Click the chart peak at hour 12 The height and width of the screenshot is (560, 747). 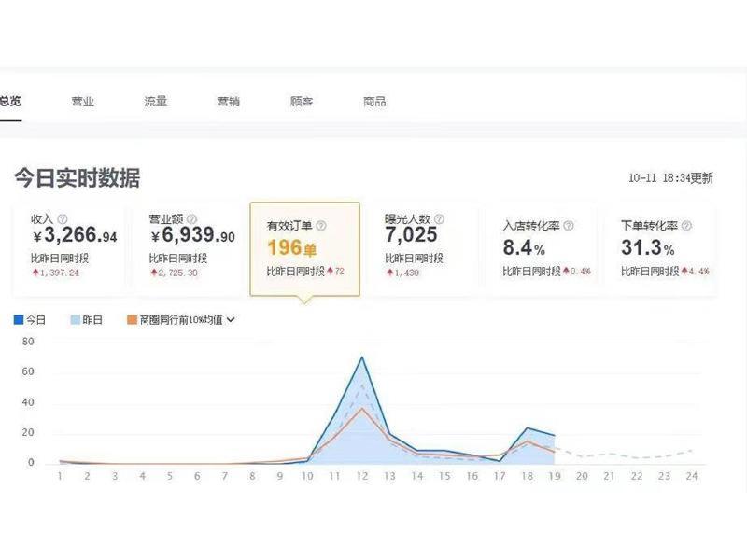tap(362, 357)
